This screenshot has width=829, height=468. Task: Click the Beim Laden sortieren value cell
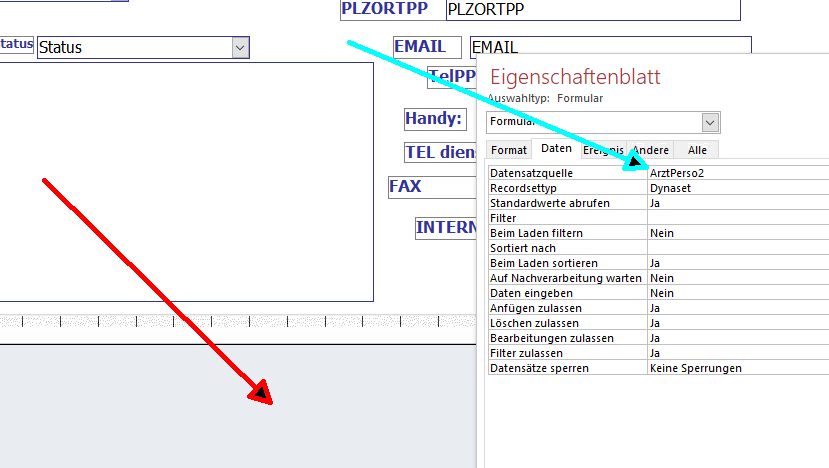[738, 263]
